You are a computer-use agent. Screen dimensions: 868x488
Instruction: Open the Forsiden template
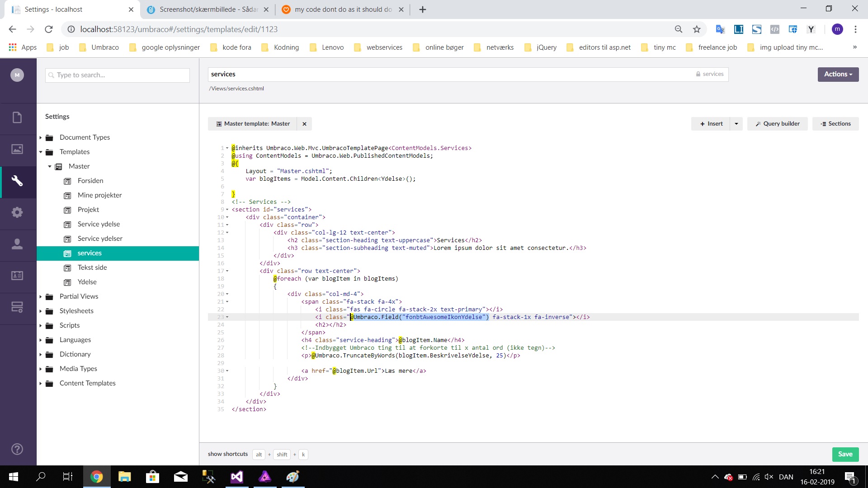pos(90,181)
